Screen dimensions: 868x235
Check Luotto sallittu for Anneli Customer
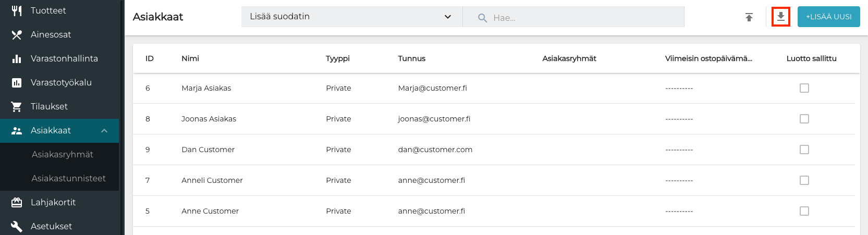804,180
